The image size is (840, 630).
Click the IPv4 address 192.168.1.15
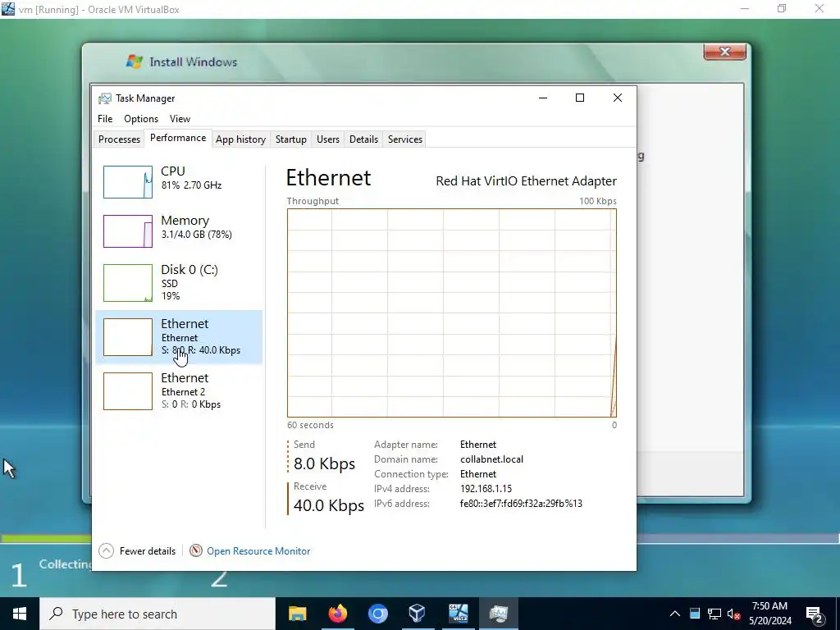tap(486, 489)
